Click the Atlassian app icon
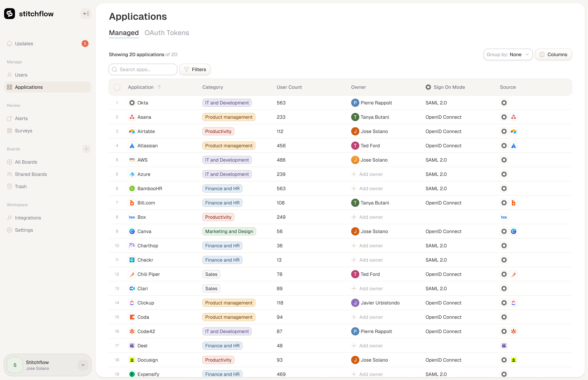Image resolution: width=588 pixels, height=380 pixels. 132,146
